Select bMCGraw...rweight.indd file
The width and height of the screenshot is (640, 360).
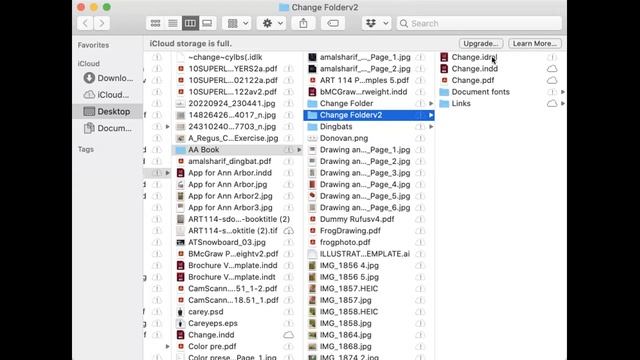pos(363,92)
